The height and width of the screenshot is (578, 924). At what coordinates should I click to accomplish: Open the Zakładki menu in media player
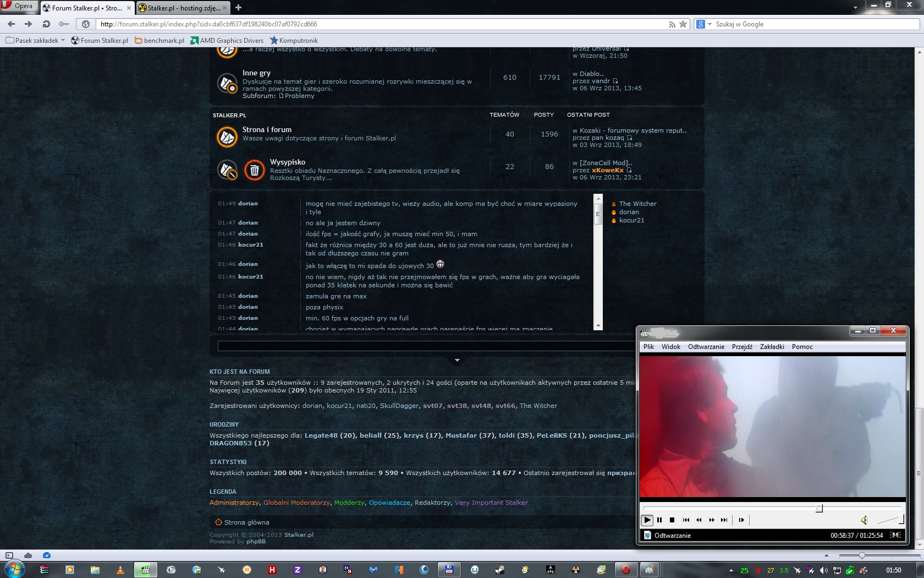pyautogui.click(x=772, y=347)
